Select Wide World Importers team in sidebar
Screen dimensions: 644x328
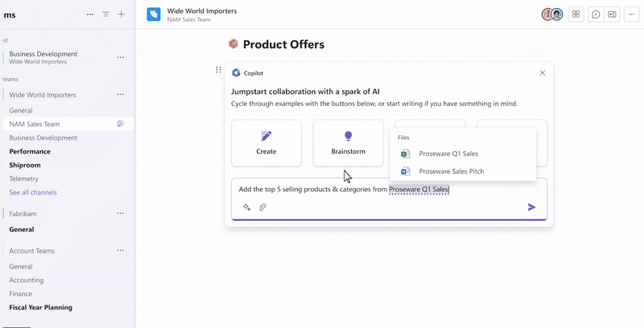coord(43,95)
